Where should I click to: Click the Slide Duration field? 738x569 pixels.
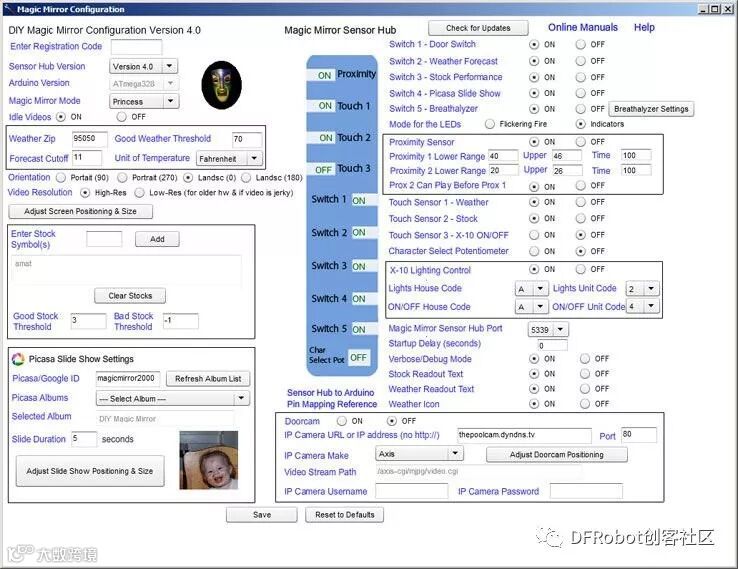click(84, 439)
